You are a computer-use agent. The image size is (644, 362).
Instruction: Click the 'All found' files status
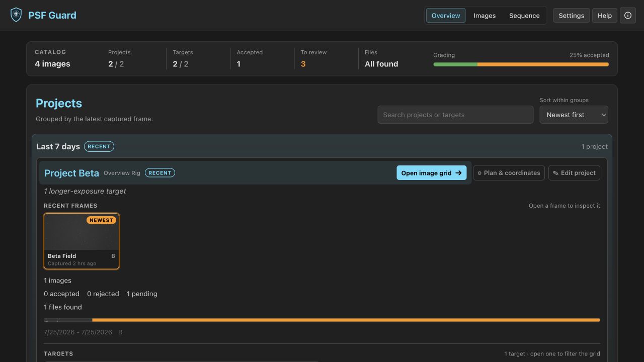click(x=381, y=64)
